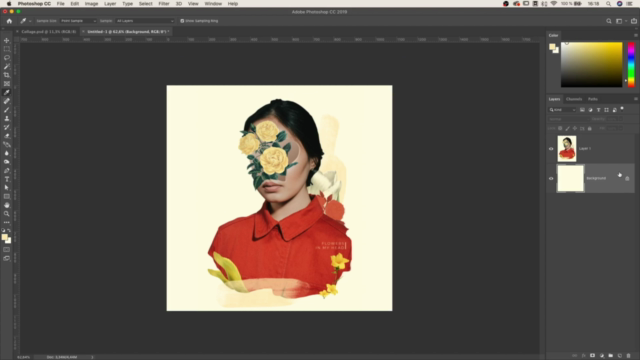Image resolution: width=640 pixels, height=360 pixels.
Task: Toggle filter for shape layers
Action: 607,110
